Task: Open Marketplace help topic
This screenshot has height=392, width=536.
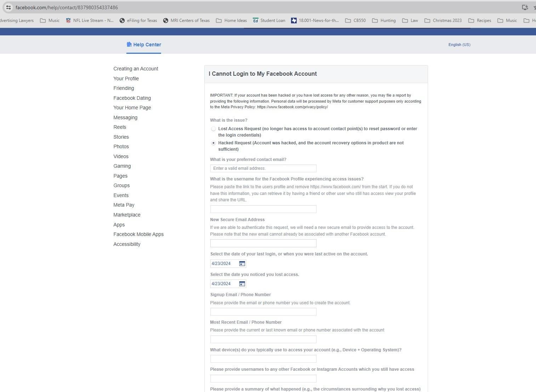Action: coord(127,215)
